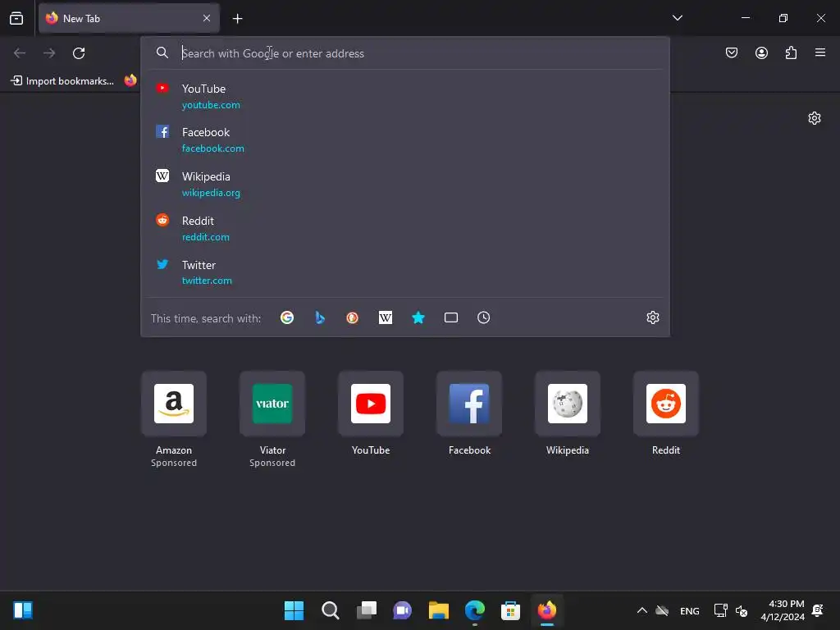Click the OneDrive cloud tray icon
Image resolution: width=840 pixels, height=630 pixels.
tap(662, 610)
